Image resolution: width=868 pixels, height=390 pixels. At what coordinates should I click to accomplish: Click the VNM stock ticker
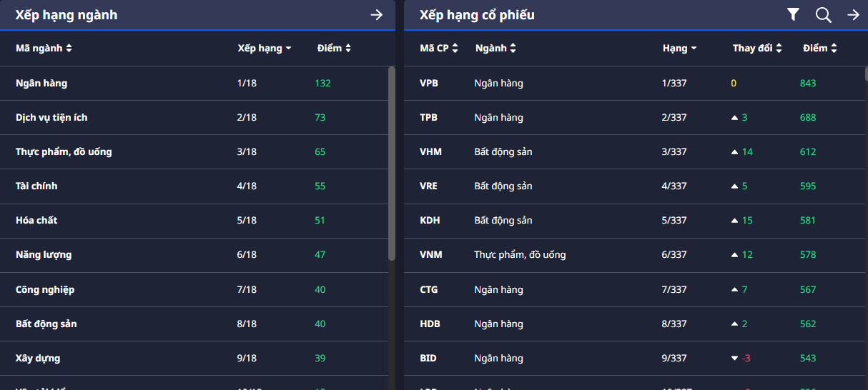pyautogui.click(x=431, y=255)
